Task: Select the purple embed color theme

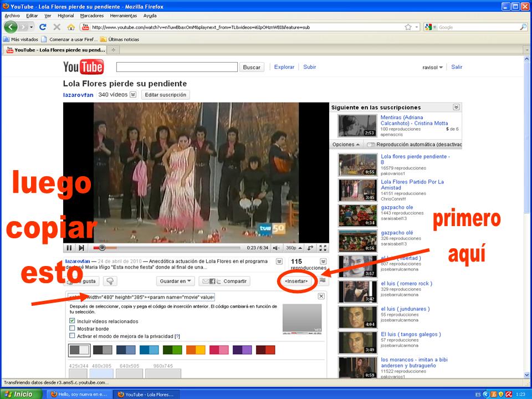Action: pos(242,350)
